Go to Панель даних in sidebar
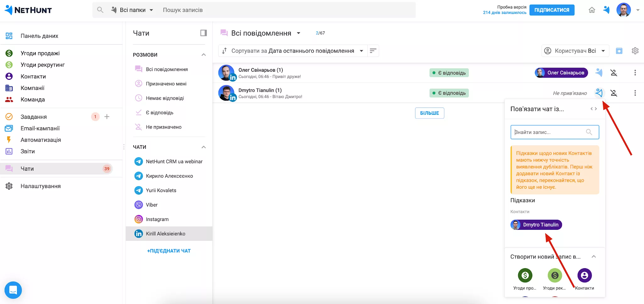 [x=39, y=36]
